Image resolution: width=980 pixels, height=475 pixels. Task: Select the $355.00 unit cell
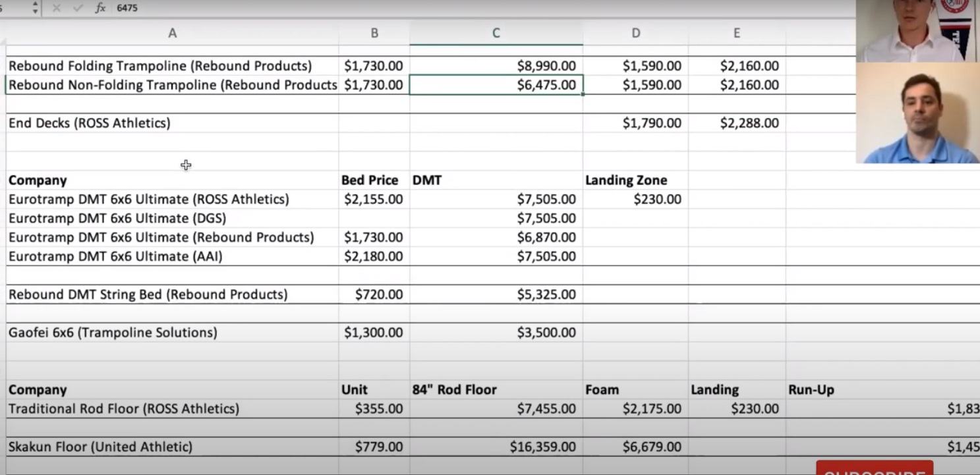374,408
